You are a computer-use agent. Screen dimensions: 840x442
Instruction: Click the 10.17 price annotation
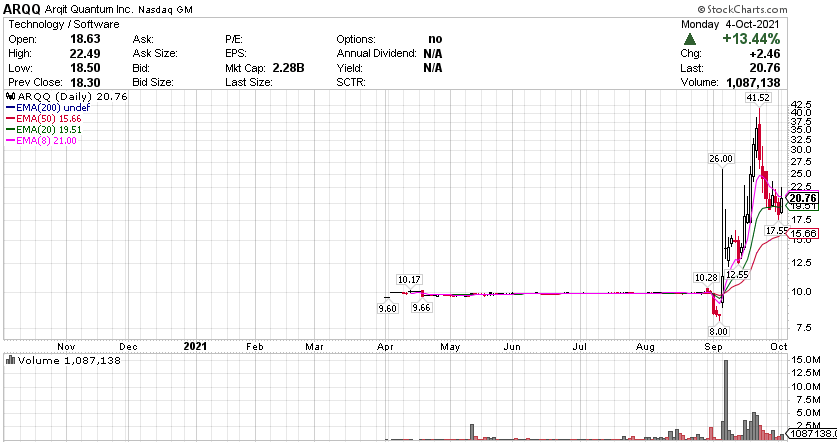point(409,280)
